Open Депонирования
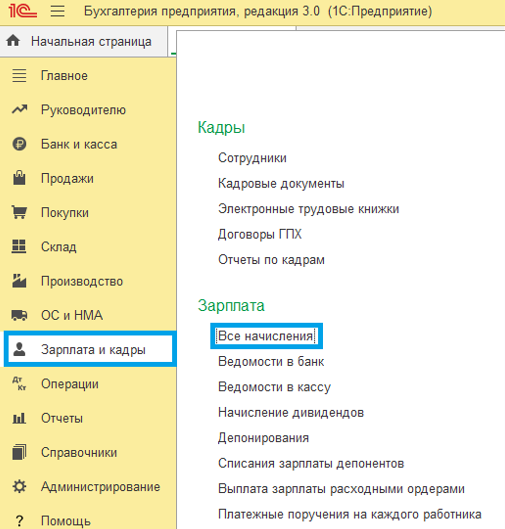Image resolution: width=505 pixels, height=529 pixels. 263,438
